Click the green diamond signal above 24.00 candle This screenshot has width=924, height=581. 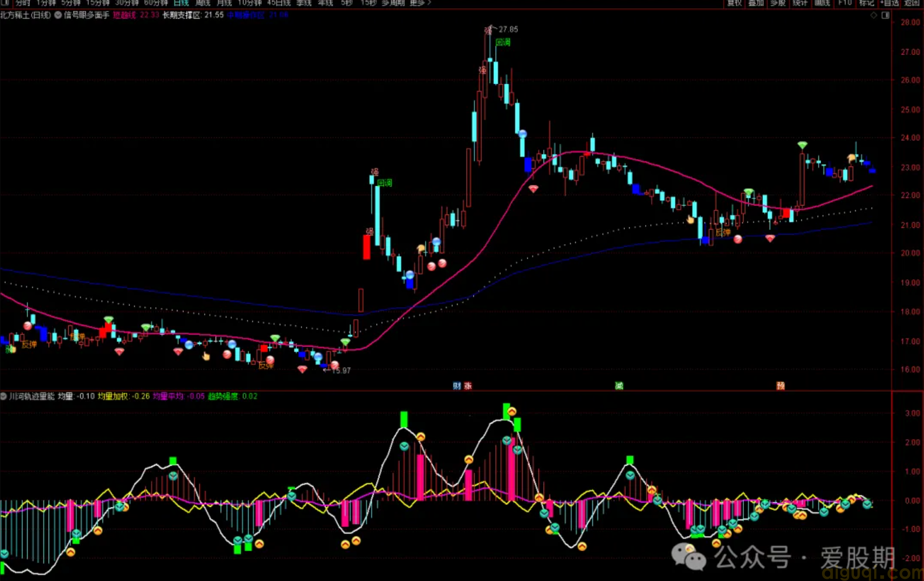[802, 145]
